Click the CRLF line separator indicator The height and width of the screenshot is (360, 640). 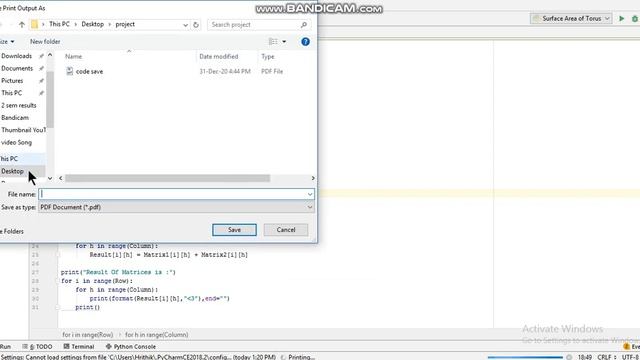click(607, 357)
